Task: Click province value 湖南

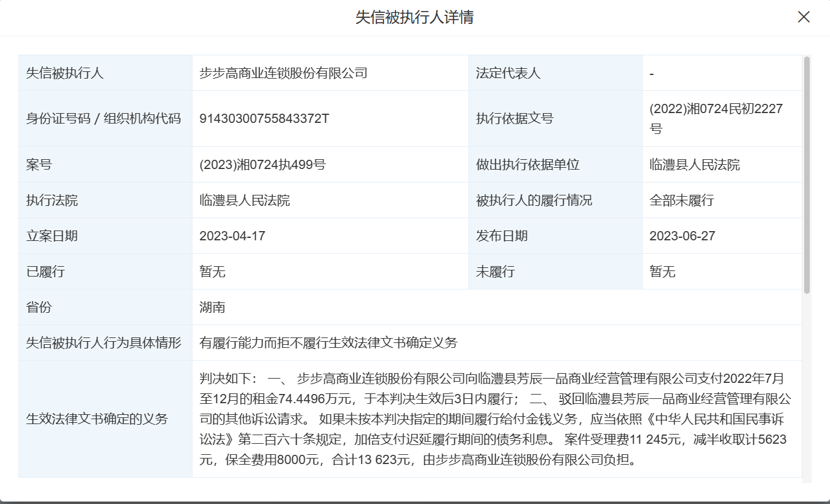Action: pyautogui.click(x=213, y=307)
